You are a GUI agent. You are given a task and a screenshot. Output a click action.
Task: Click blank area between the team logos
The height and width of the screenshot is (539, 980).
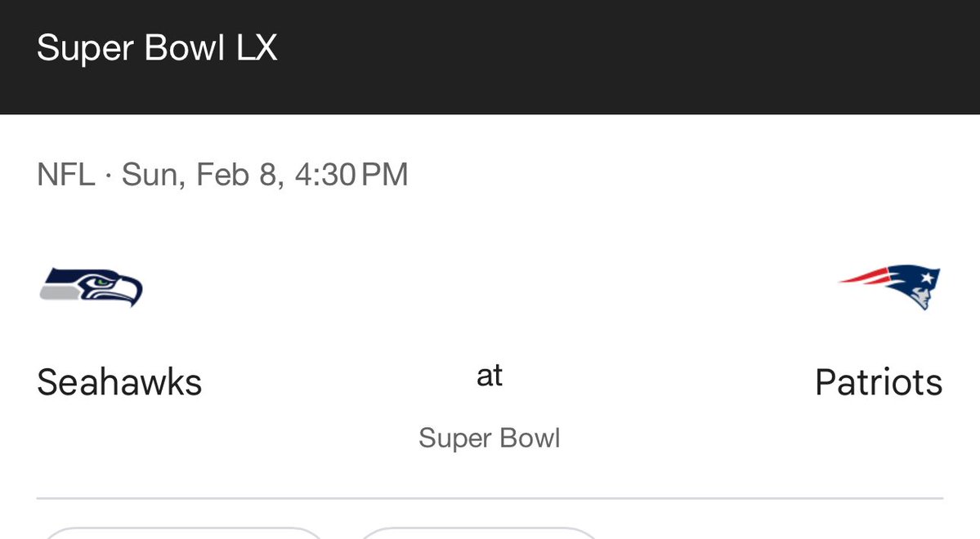click(490, 286)
